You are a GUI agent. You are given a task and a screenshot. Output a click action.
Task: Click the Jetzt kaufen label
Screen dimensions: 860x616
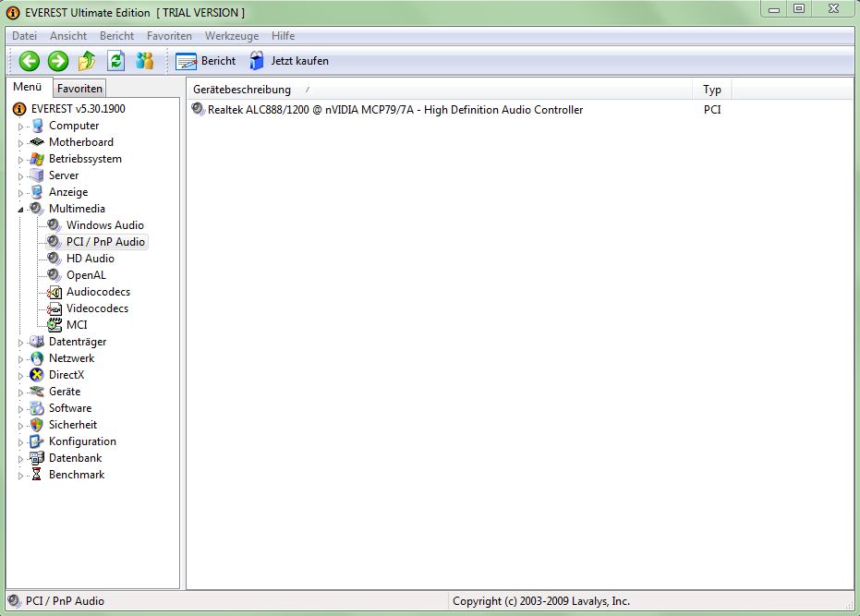coord(300,61)
